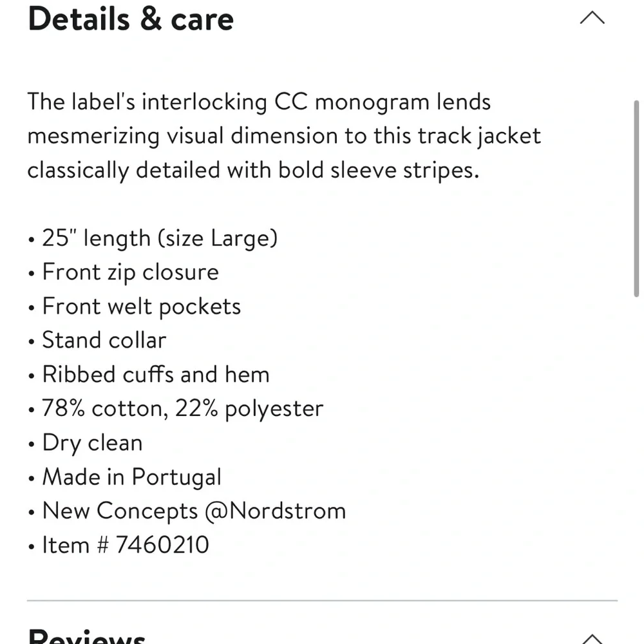The width and height of the screenshot is (644, 644).
Task: Click the words track jacket in description
Action: tap(479, 136)
